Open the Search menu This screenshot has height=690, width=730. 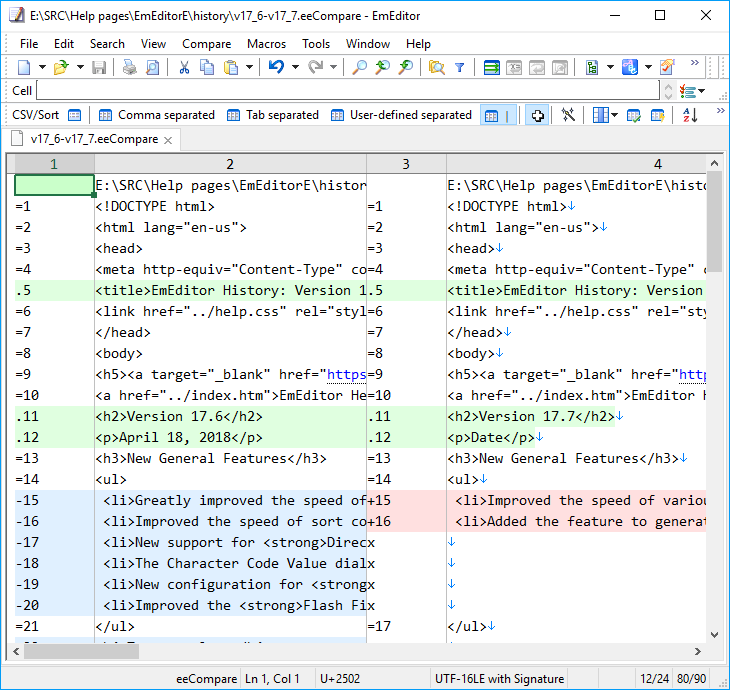[107, 44]
